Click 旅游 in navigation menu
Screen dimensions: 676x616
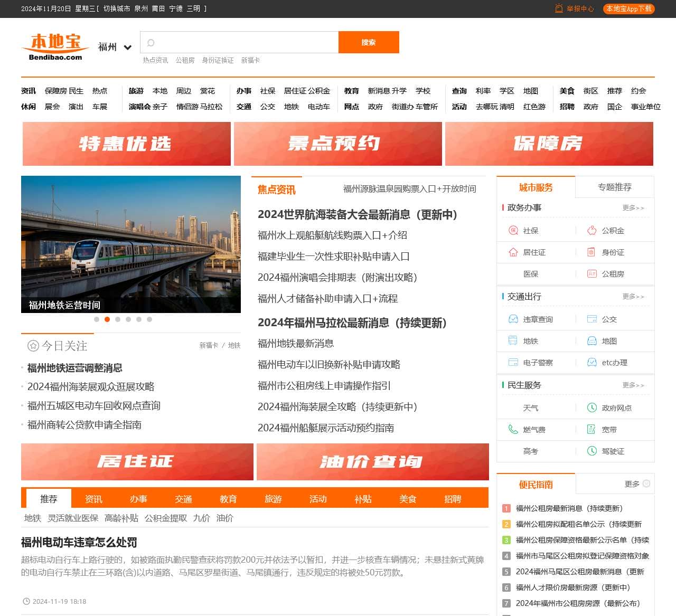point(136,91)
